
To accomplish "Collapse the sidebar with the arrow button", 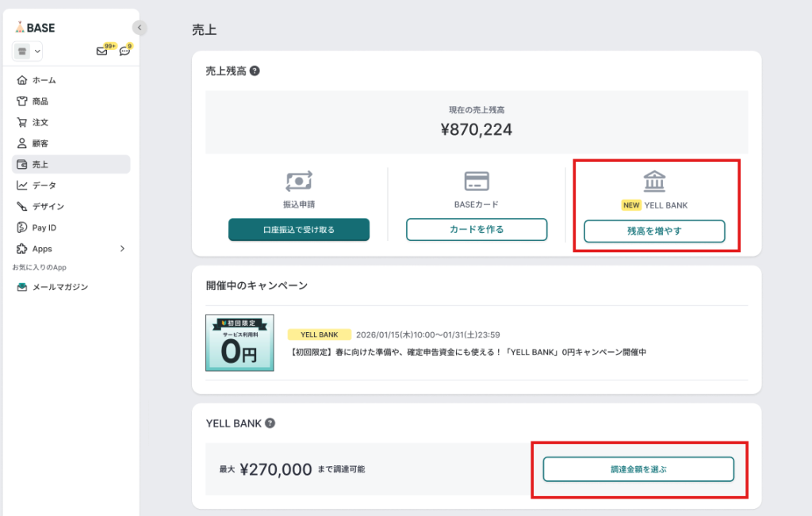I will (x=140, y=27).
